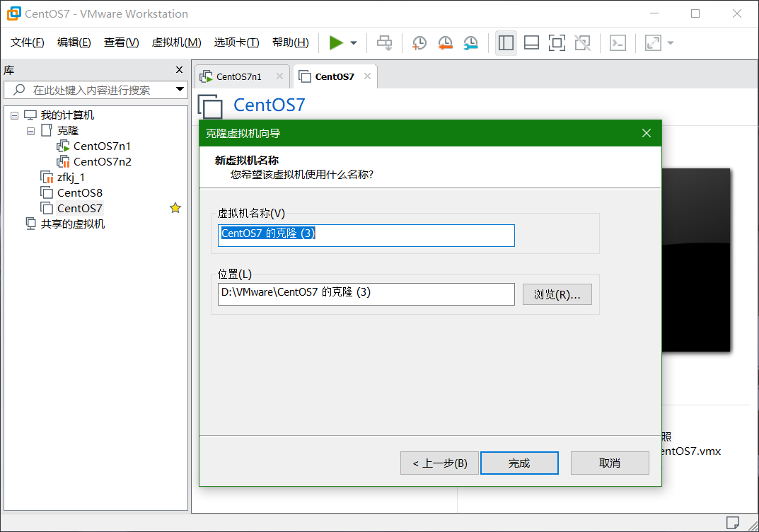
Task: Open the console view icon
Action: [618, 42]
